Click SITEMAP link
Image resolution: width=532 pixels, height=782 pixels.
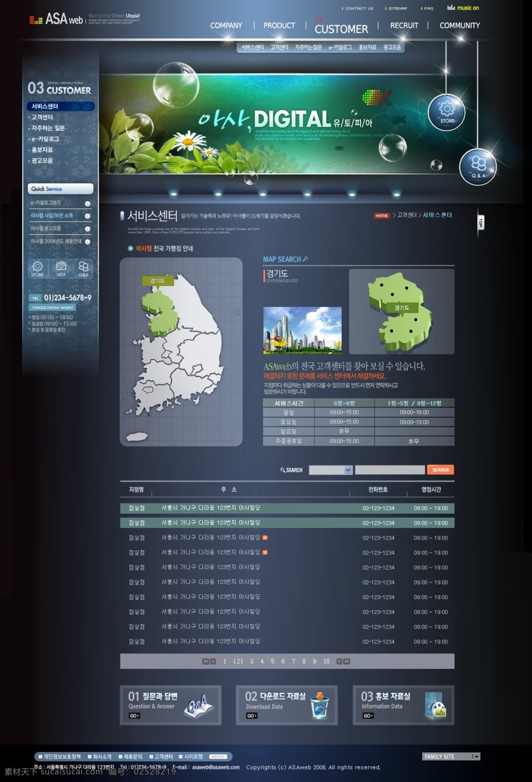(x=397, y=8)
